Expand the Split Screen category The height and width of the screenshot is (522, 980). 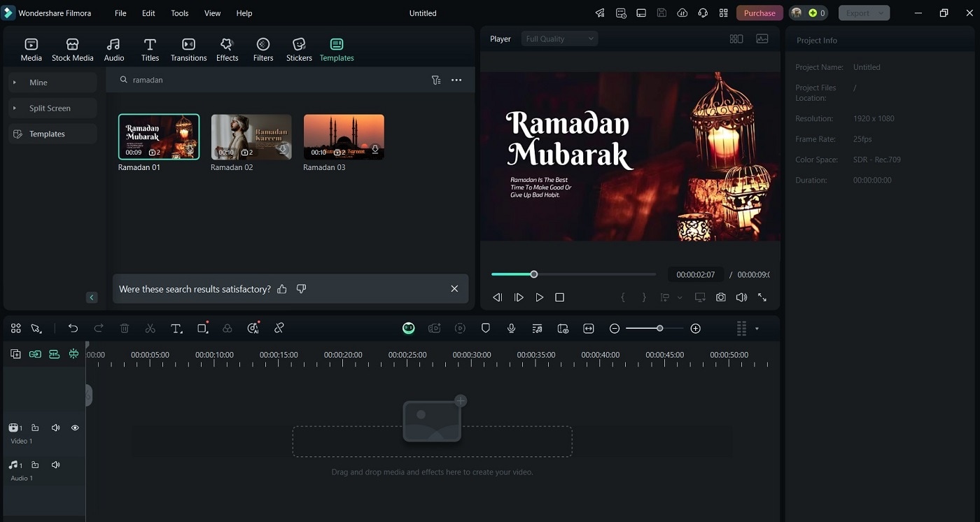click(52, 108)
